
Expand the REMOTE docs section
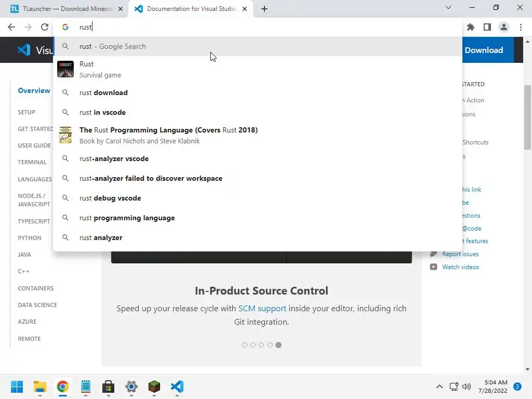(x=29, y=339)
